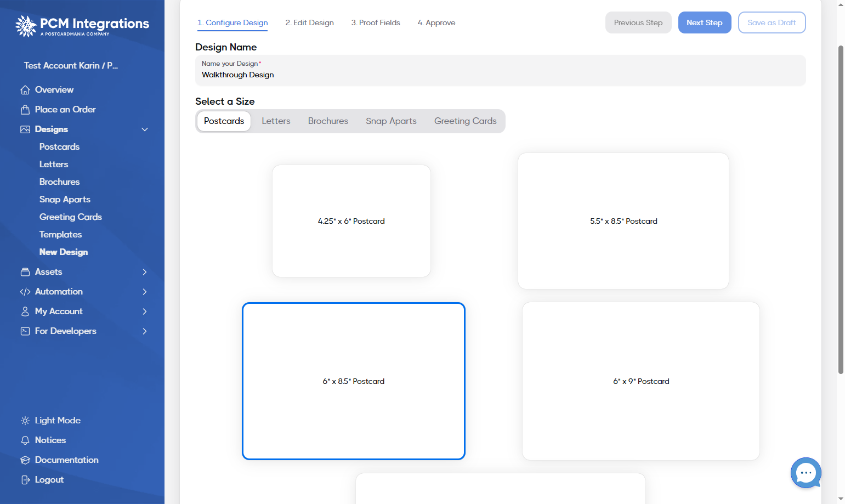Screen dimensions: 845x504
Task: Select the 6" x 8.5" Postcard card
Action: tap(354, 381)
